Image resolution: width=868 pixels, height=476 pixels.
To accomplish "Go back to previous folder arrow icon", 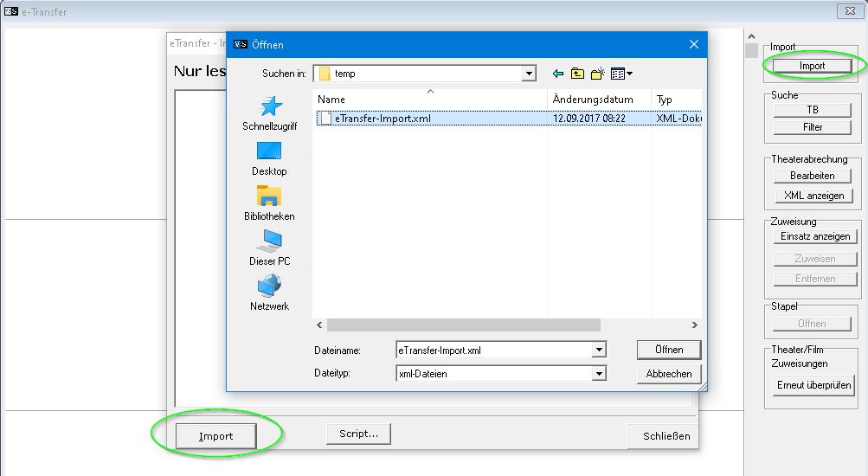I will pos(558,74).
